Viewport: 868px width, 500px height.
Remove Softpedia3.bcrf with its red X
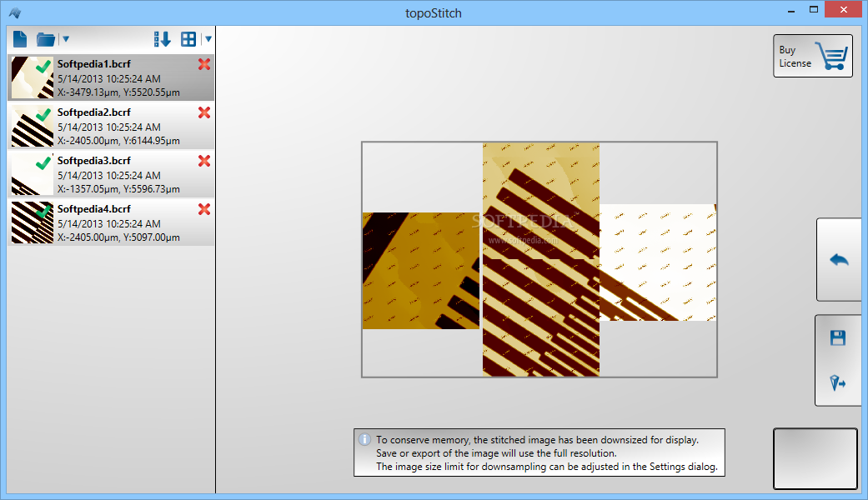click(x=204, y=161)
